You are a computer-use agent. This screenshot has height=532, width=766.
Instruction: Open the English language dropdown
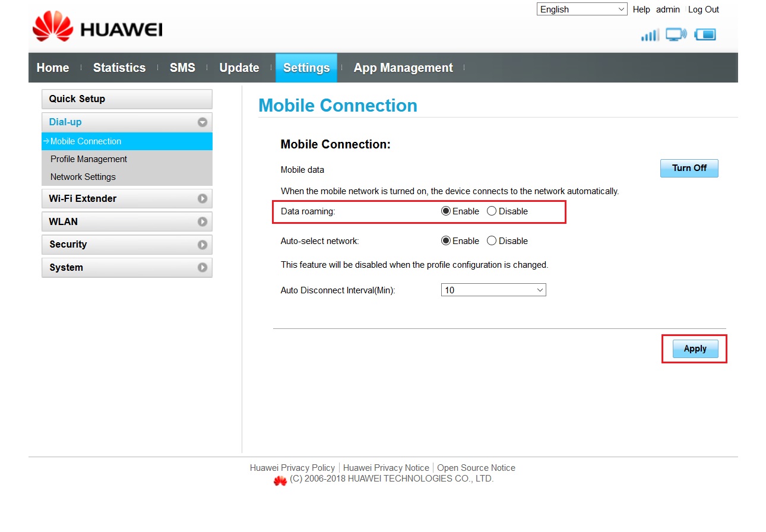582,9
